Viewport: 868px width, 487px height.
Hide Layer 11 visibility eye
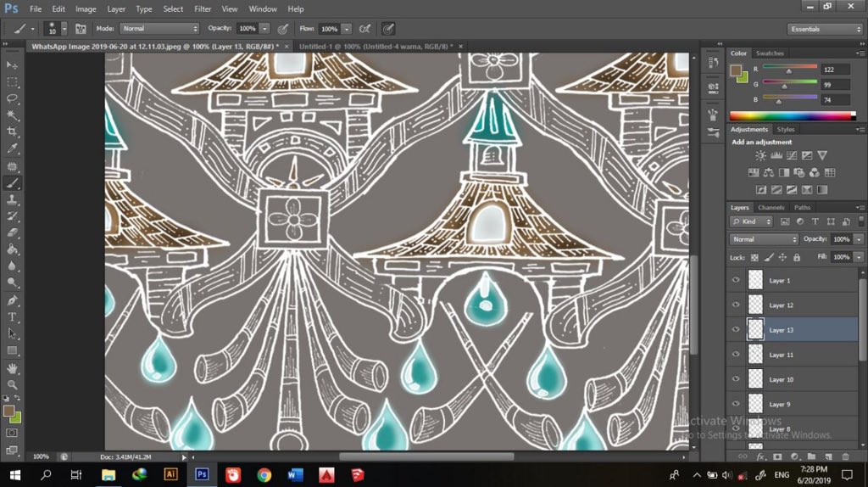[736, 355]
